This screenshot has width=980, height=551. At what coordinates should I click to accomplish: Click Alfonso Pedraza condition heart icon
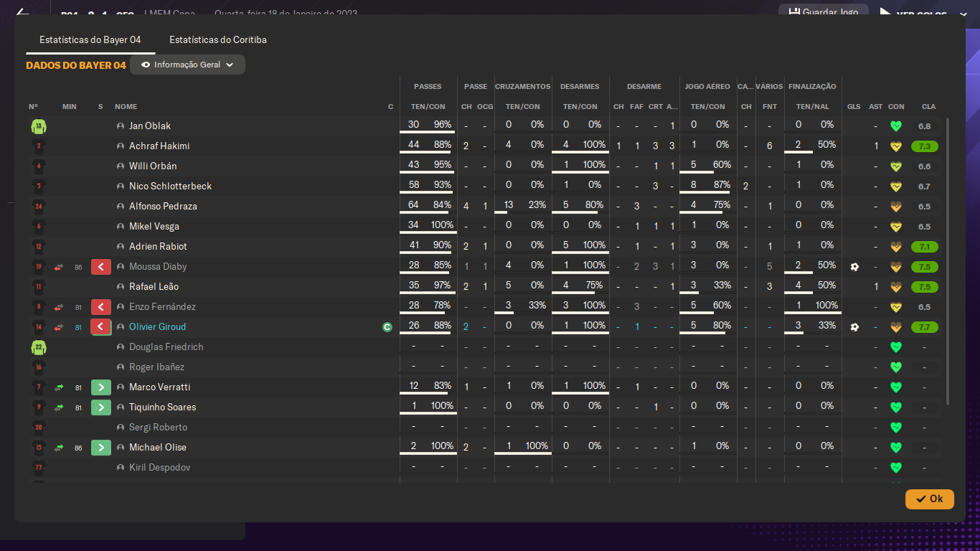tap(895, 206)
